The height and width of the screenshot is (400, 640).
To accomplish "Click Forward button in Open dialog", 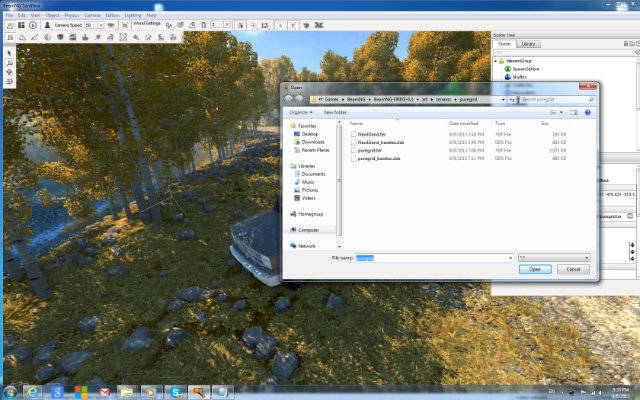I will point(299,99).
